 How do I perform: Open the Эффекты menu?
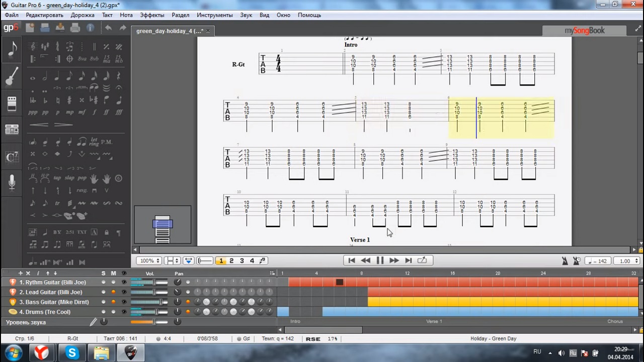pyautogui.click(x=152, y=15)
